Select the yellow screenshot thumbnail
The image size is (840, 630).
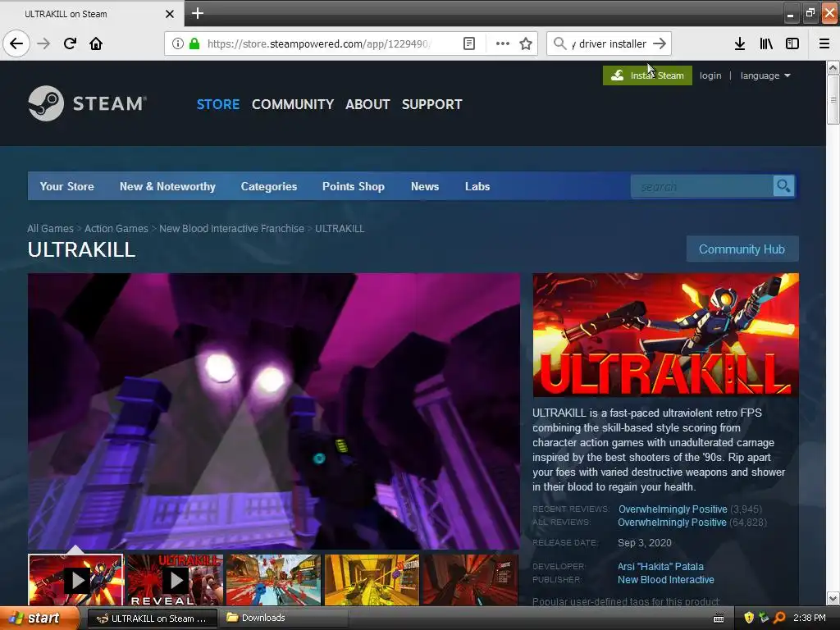coord(372,580)
